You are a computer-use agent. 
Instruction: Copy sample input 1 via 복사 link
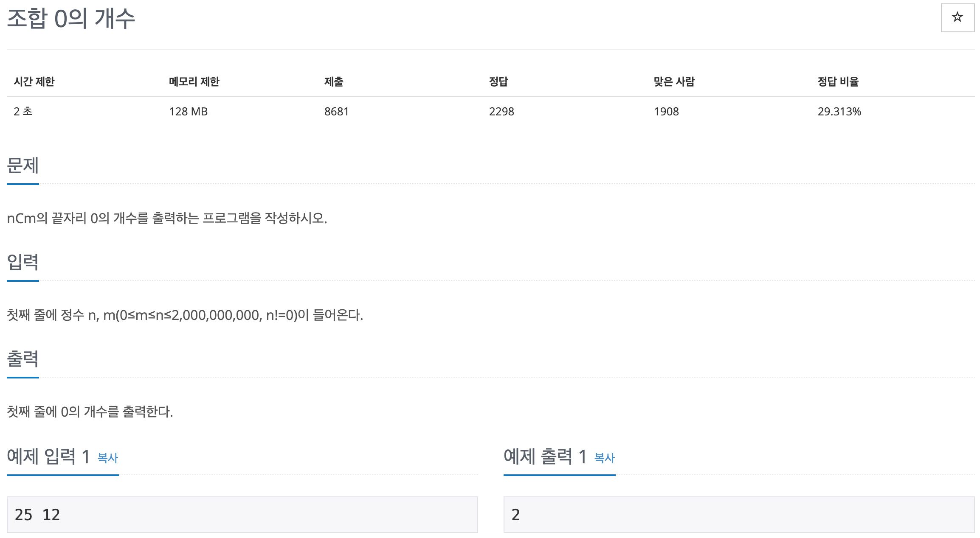[108, 458]
